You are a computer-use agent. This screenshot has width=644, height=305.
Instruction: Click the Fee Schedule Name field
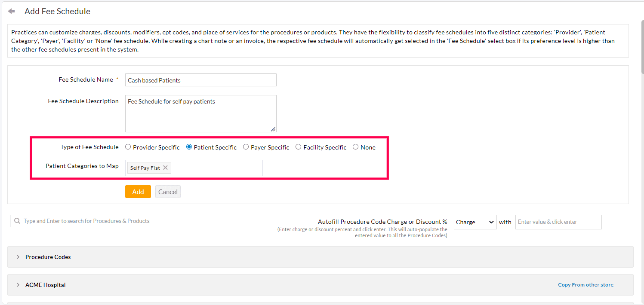coord(200,80)
